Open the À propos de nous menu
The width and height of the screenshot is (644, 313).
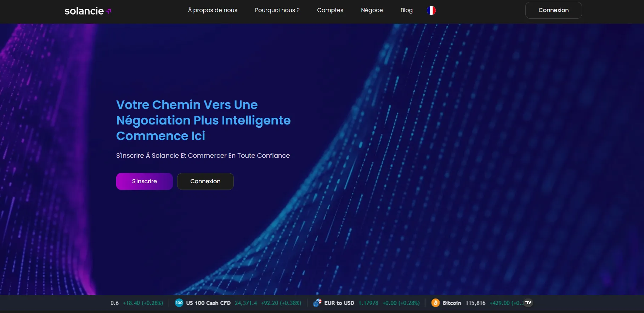tap(213, 10)
